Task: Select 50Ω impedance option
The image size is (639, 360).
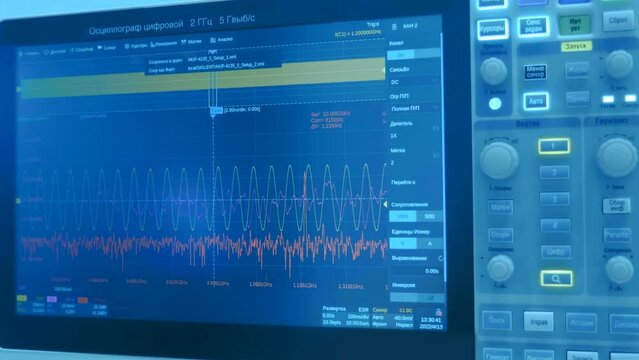Action: pyautogui.click(x=430, y=216)
